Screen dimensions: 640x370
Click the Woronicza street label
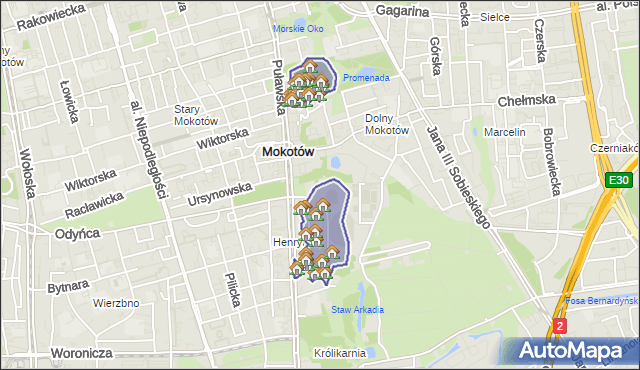click(x=82, y=353)
